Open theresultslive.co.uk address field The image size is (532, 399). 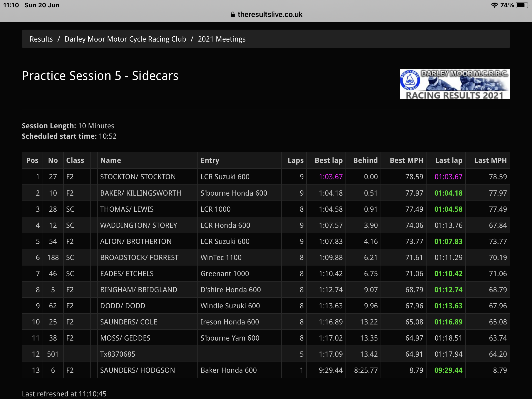(270, 15)
